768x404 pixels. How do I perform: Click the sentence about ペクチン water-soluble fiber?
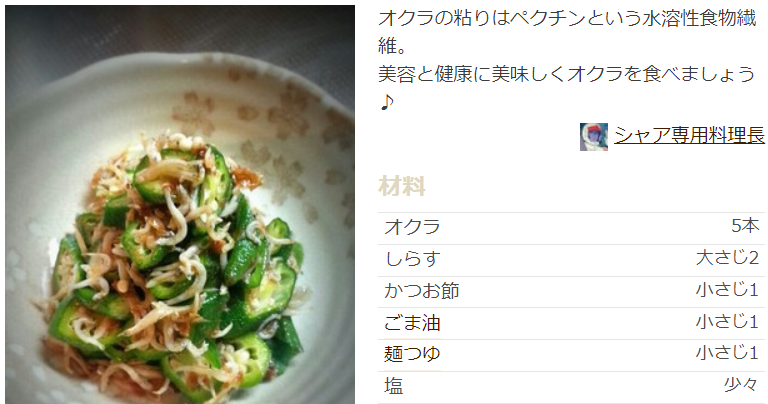pyautogui.click(x=567, y=32)
